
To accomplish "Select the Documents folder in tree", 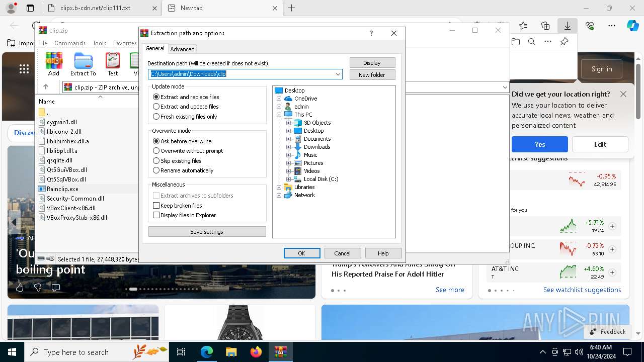I will pos(317,139).
